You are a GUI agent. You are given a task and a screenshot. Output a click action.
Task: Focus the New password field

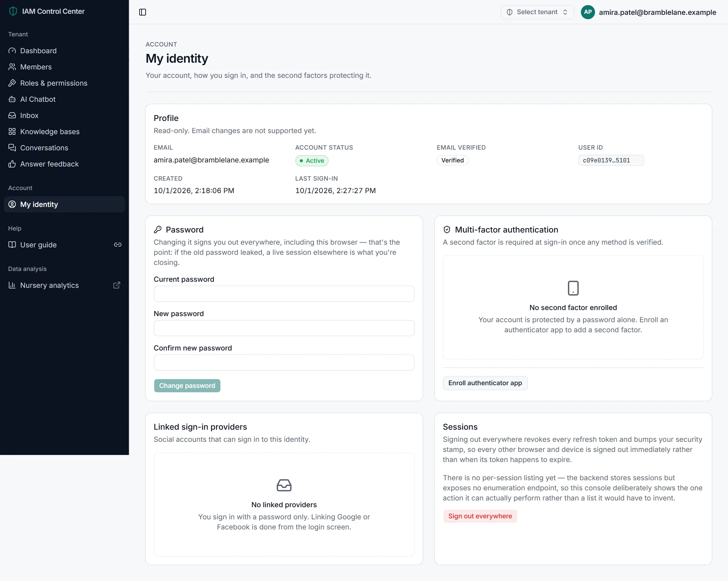pos(284,328)
